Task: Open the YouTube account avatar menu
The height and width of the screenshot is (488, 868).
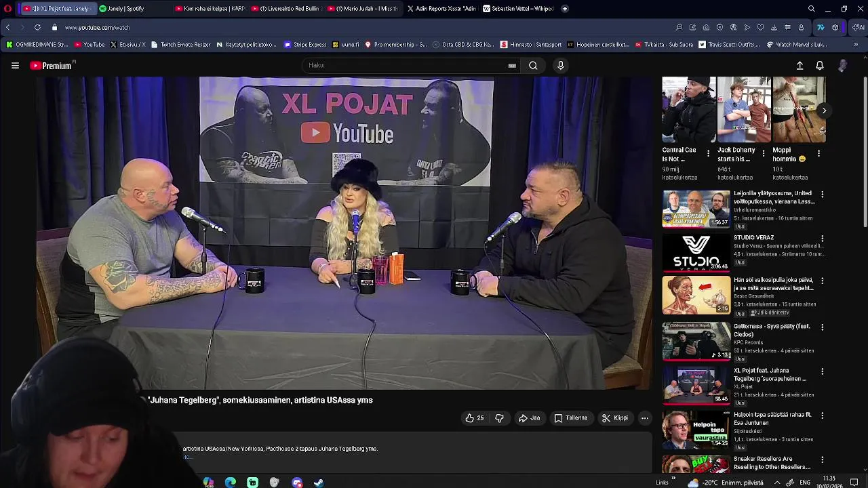Action: [x=842, y=66]
